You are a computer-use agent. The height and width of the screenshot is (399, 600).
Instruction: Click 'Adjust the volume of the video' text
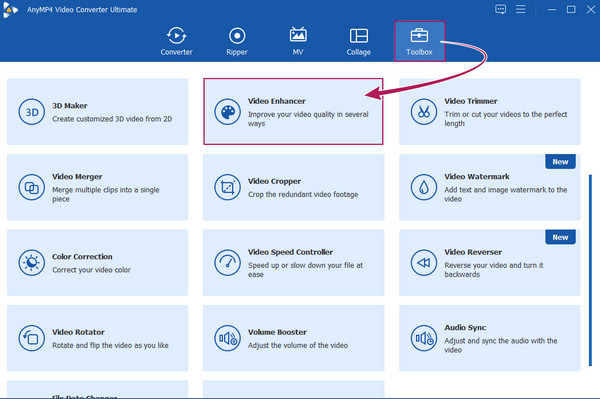click(298, 345)
